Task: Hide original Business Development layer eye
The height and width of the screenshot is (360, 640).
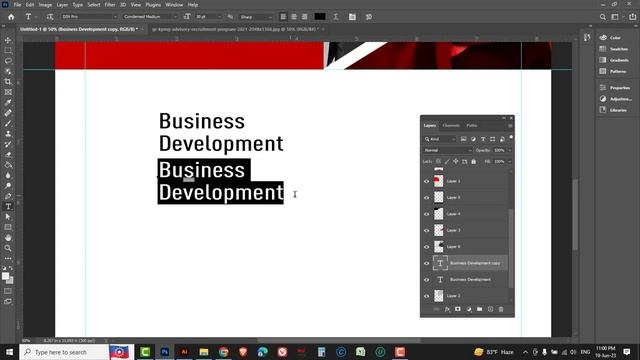Action: (x=427, y=280)
